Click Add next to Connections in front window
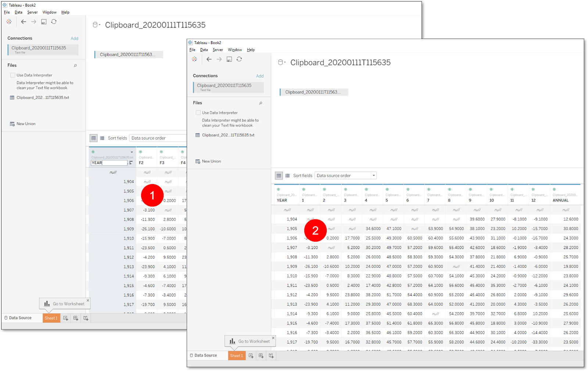This screenshot has height=371, width=588. 260,76
